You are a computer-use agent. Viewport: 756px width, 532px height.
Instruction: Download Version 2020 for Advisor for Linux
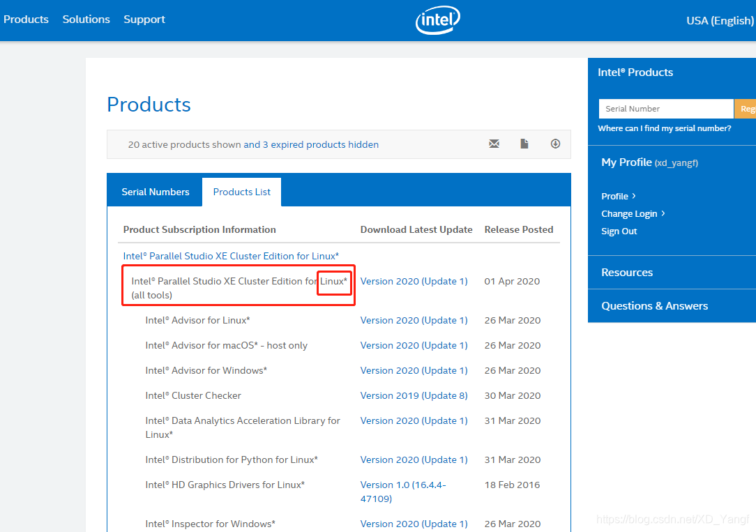pyautogui.click(x=414, y=321)
